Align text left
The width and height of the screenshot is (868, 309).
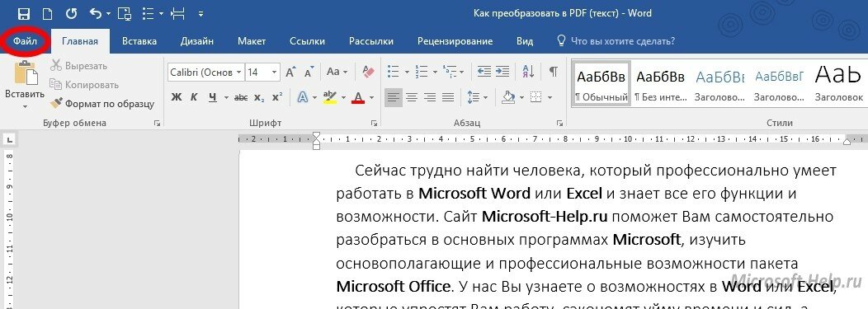pyautogui.click(x=394, y=98)
